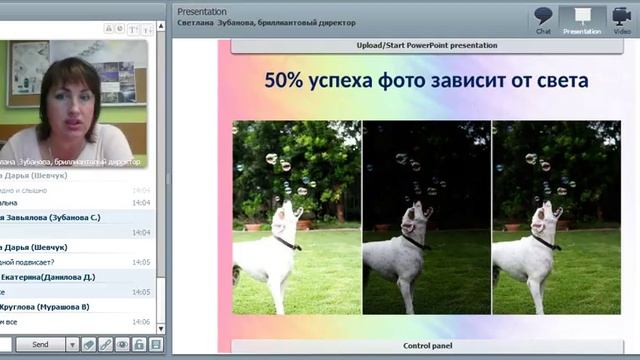Click the eraser icon in chat toolbar

89,344
